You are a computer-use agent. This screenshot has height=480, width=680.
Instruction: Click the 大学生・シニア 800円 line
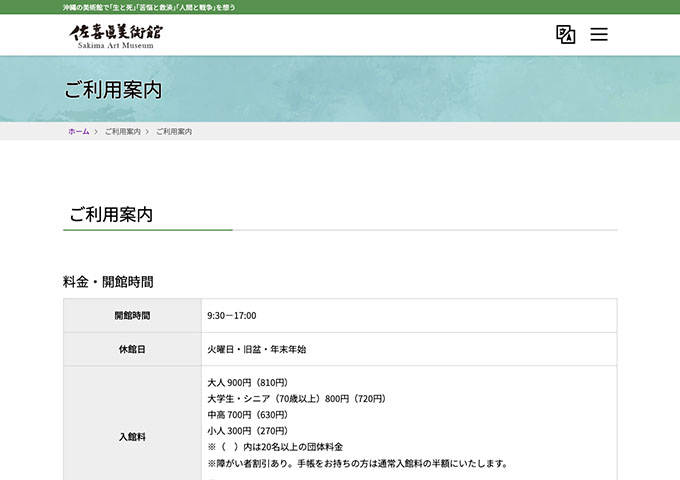click(x=297, y=398)
